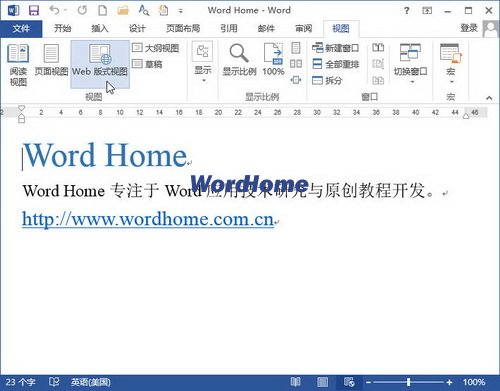
Task: Switch to 草稿 draft view
Action: (x=147, y=64)
